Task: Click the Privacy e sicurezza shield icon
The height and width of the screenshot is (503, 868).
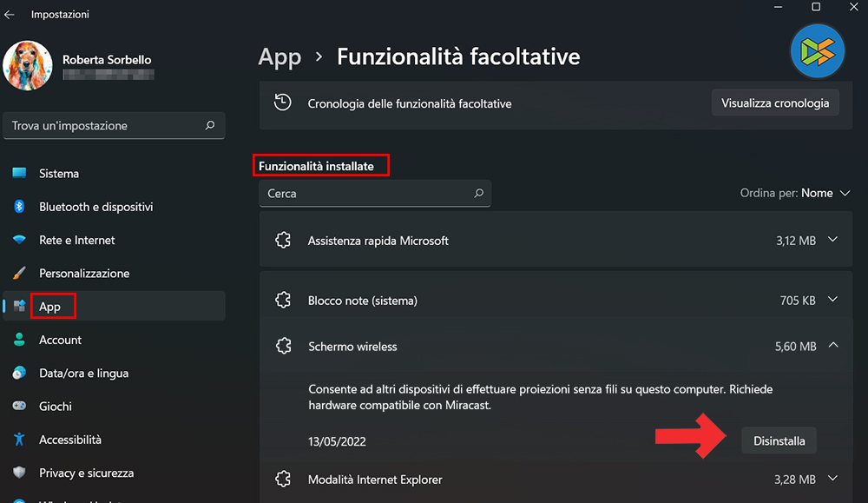Action: [x=19, y=473]
